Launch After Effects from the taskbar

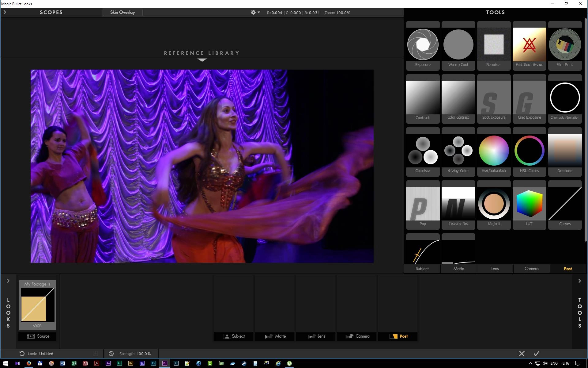point(108,363)
